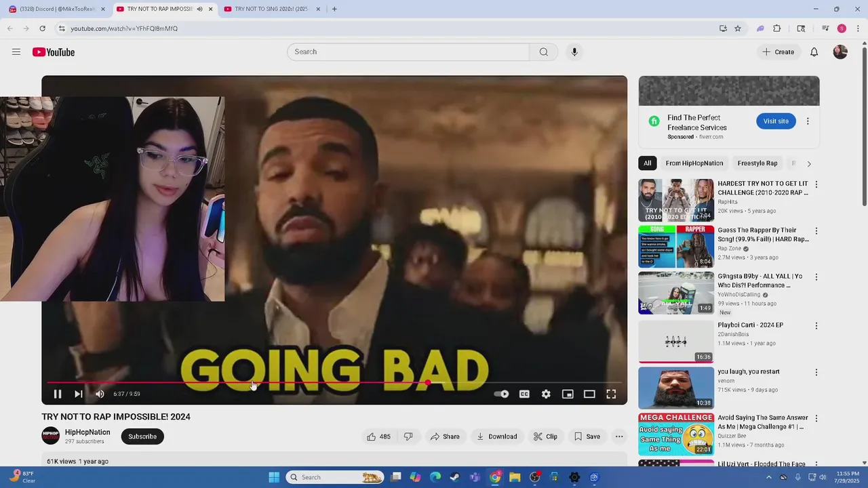
Task: Open video player settings gear
Action: click(x=546, y=394)
